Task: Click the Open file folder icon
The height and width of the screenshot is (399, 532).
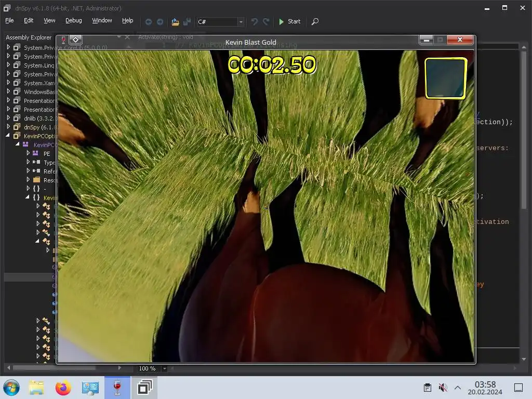Action: click(x=175, y=22)
